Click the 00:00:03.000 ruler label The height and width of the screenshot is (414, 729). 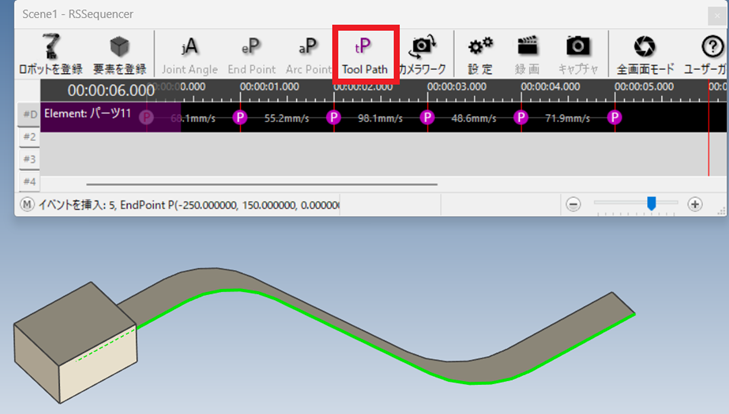click(x=457, y=87)
